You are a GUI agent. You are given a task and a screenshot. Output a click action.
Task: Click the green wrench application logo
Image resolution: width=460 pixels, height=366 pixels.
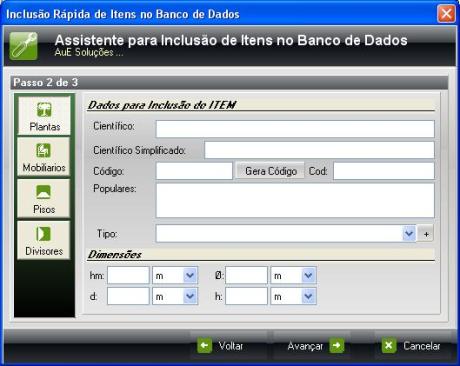click(x=23, y=46)
